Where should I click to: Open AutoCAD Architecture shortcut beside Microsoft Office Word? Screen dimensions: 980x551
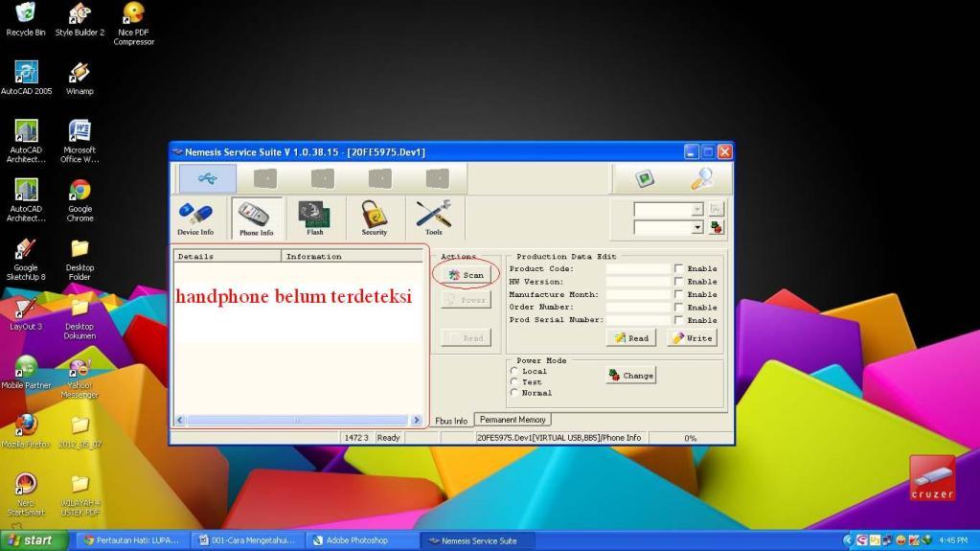(26, 142)
